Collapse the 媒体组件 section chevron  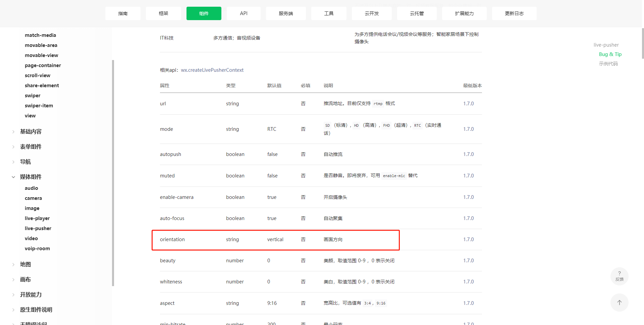coord(13,177)
